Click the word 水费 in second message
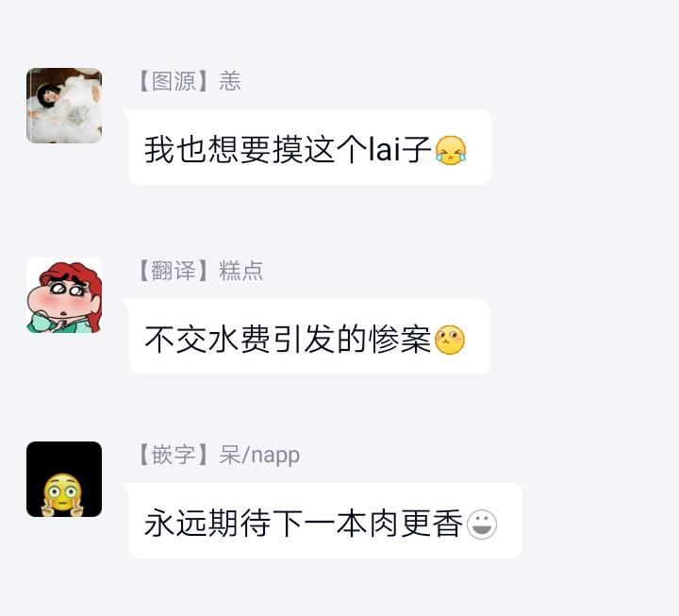 coord(240,339)
